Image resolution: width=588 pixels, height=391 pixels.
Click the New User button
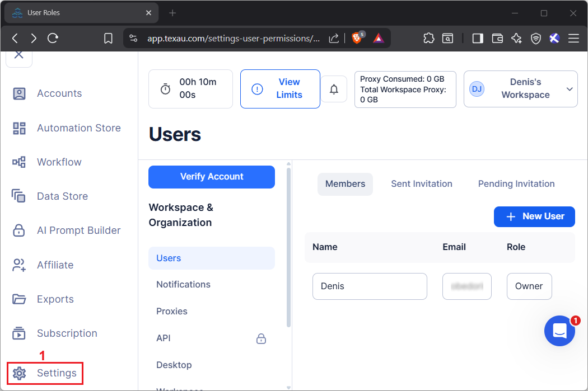point(534,216)
